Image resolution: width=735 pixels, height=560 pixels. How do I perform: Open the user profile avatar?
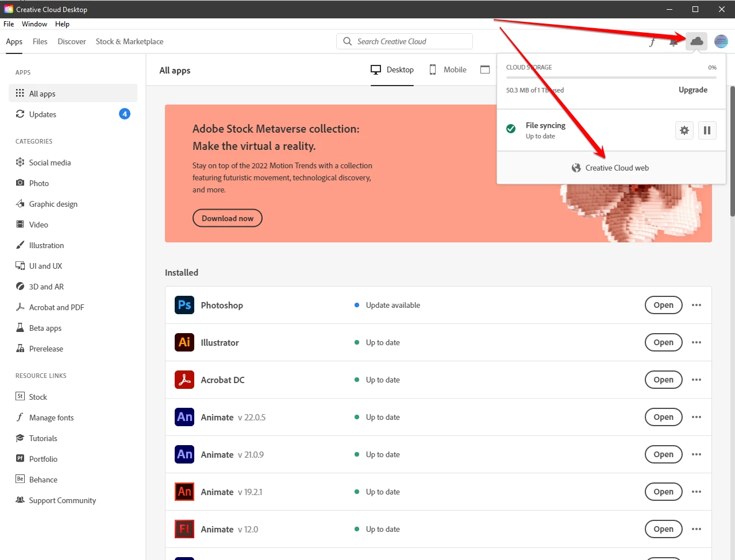coord(721,41)
